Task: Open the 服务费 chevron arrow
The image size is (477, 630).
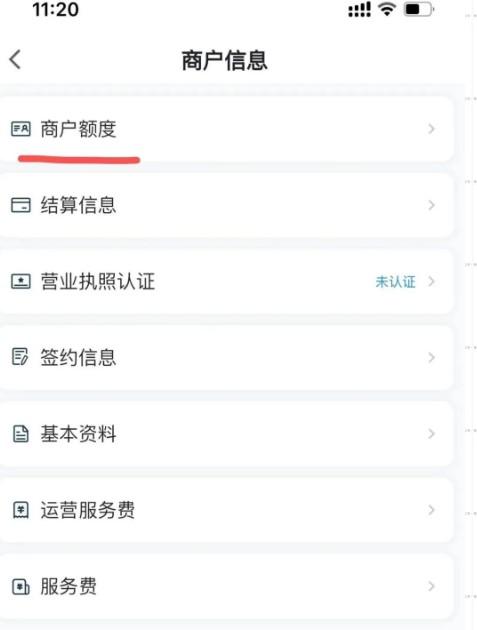Action: (x=432, y=586)
